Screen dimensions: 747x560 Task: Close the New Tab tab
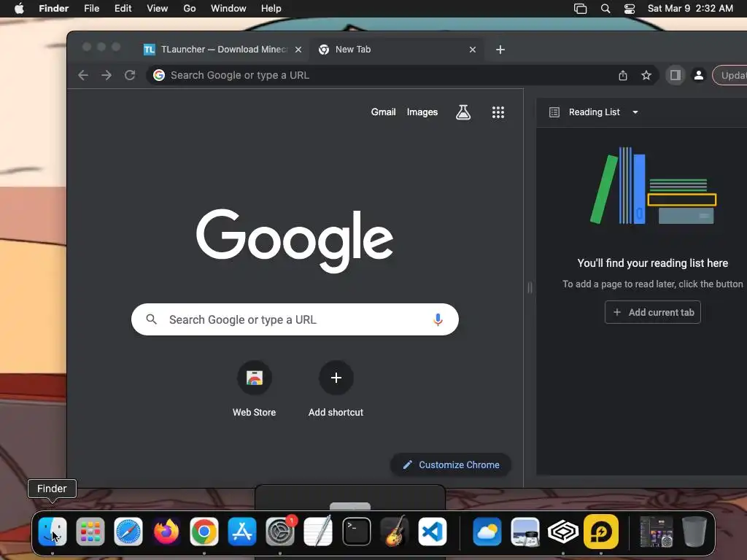473,50
